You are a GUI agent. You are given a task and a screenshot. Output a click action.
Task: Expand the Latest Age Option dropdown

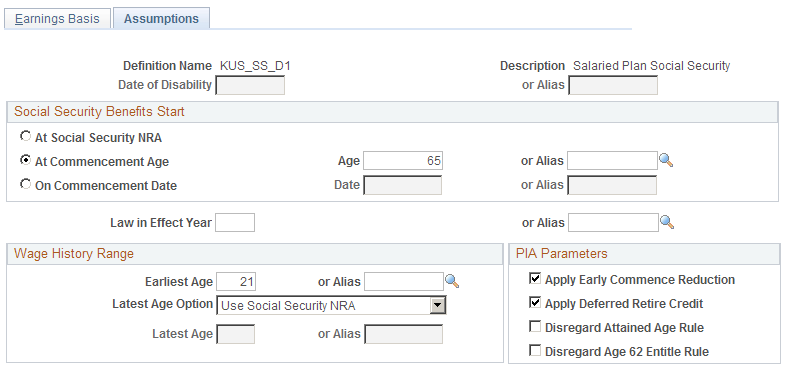tap(438, 305)
